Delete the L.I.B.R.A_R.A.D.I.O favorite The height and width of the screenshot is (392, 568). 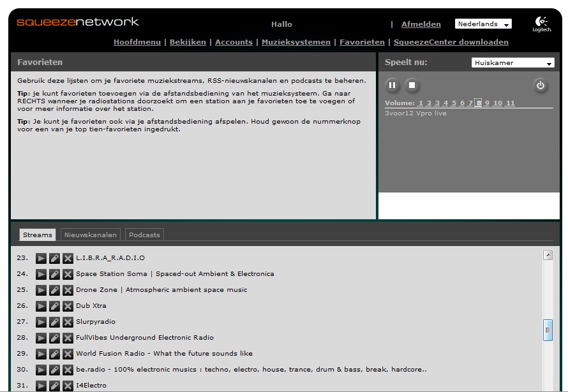coord(68,258)
